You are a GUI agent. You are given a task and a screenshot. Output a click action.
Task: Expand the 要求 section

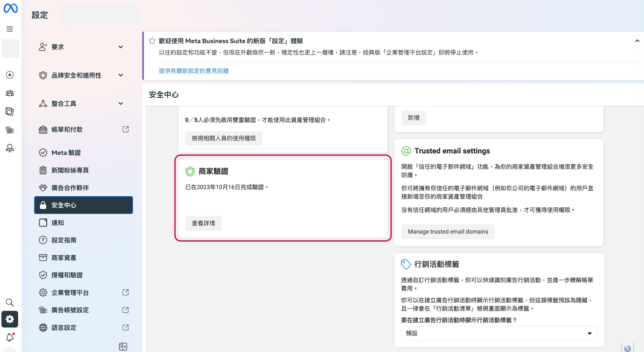coord(121,47)
